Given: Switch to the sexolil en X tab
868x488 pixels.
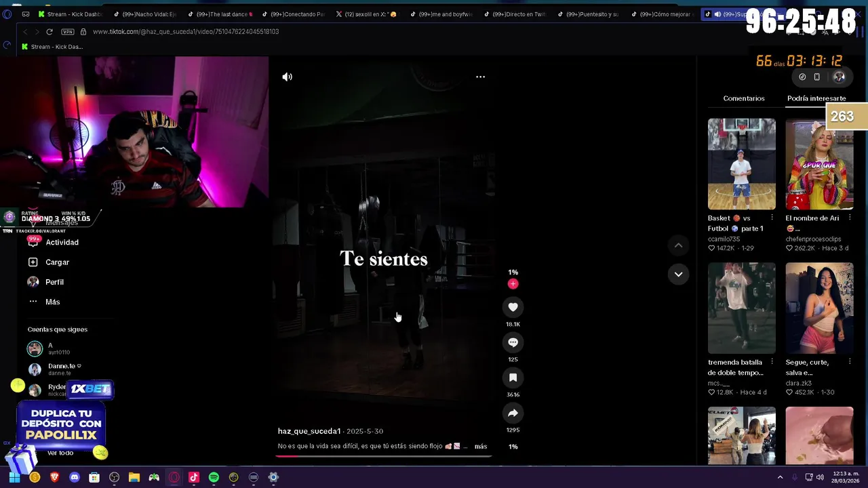Looking at the screenshot, I should (x=366, y=14).
